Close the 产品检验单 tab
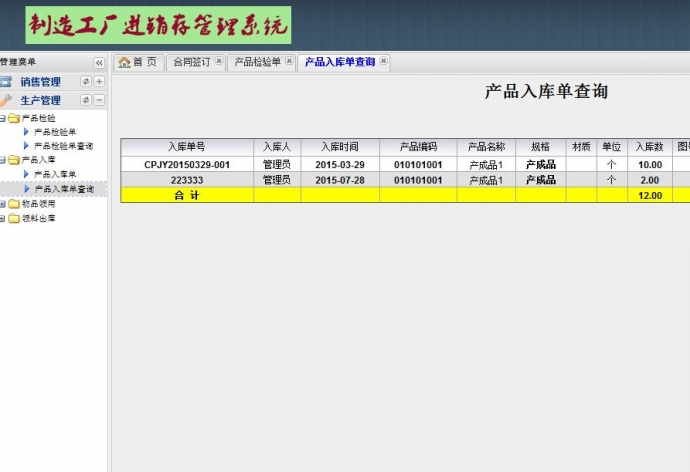The image size is (690, 472). pos(289,61)
